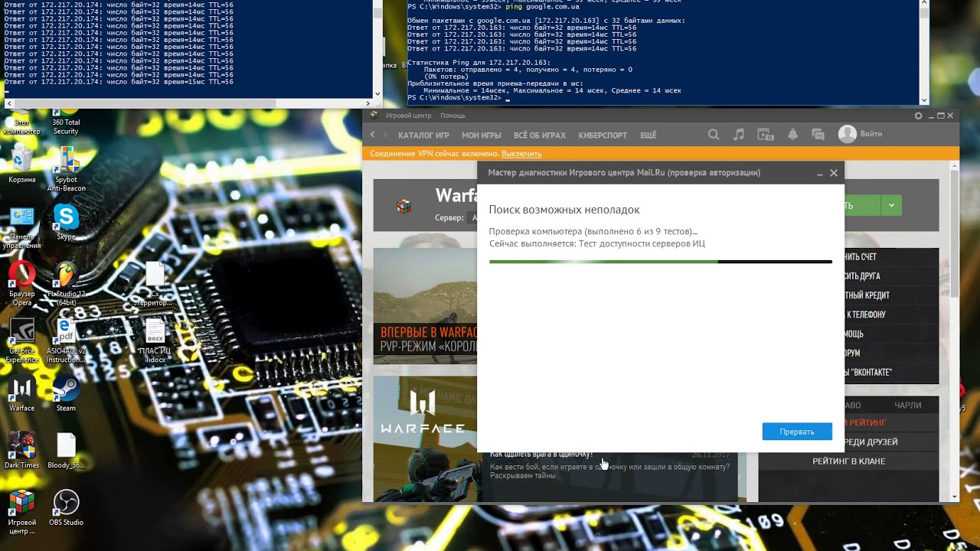Open the ВПЕРВЫЕ В WARFACE news thumbnail
Screen dimensions: 980x551
pos(425,305)
